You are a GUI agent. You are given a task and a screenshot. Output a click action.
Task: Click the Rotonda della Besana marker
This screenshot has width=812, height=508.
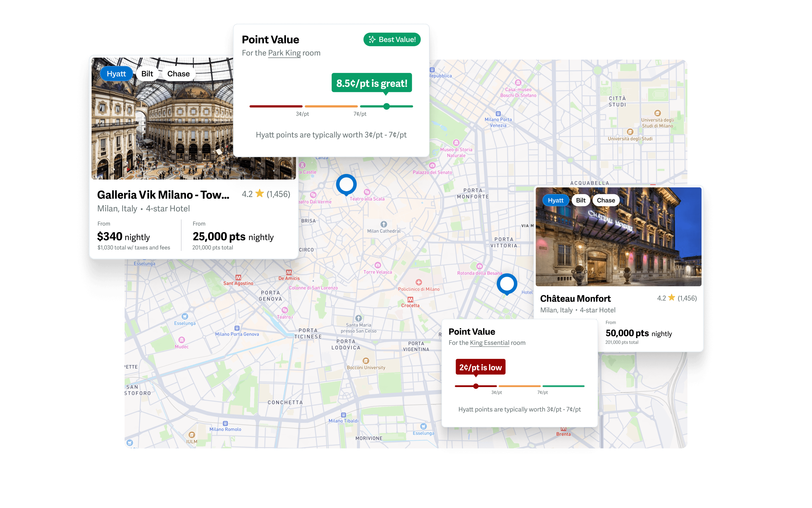[x=480, y=266]
